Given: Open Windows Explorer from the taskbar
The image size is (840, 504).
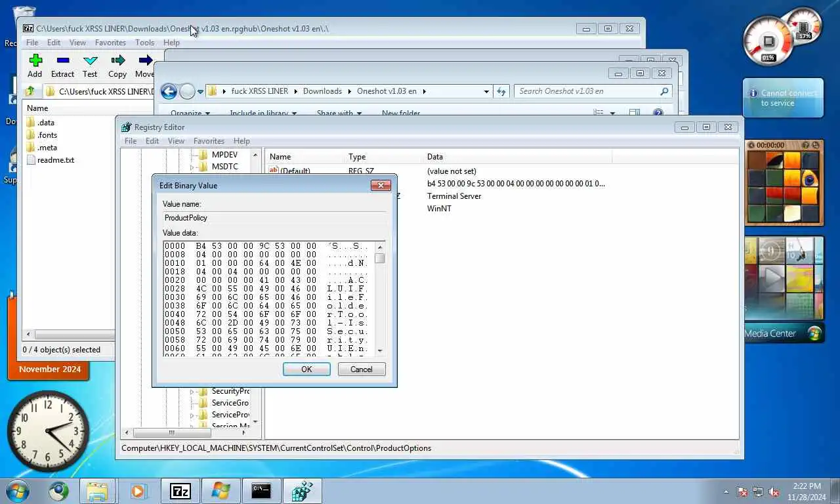Looking at the screenshot, I should click(x=97, y=490).
